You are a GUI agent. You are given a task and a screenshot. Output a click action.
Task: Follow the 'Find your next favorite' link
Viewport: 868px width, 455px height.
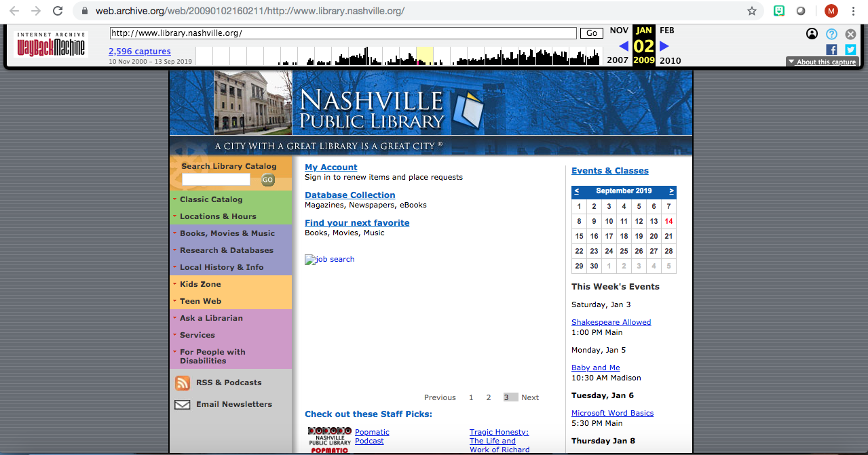tap(357, 223)
